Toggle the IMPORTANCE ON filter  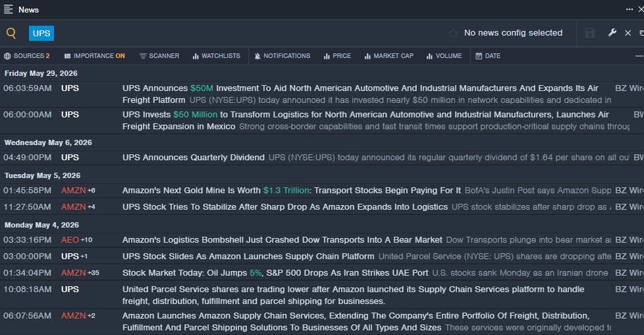pyautogui.click(x=94, y=56)
